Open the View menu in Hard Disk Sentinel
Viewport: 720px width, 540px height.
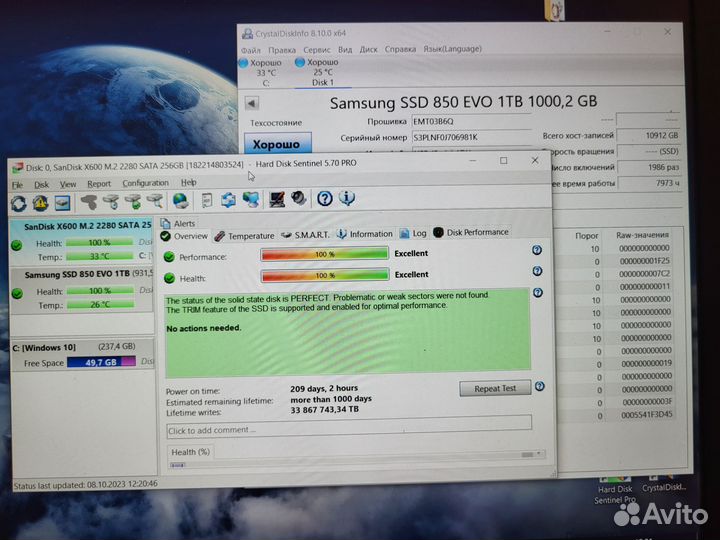[68, 184]
